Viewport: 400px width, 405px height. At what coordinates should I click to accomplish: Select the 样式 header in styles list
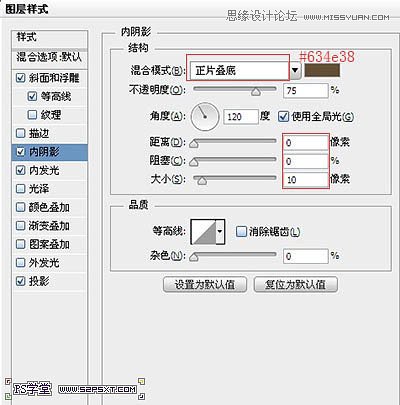(50, 37)
